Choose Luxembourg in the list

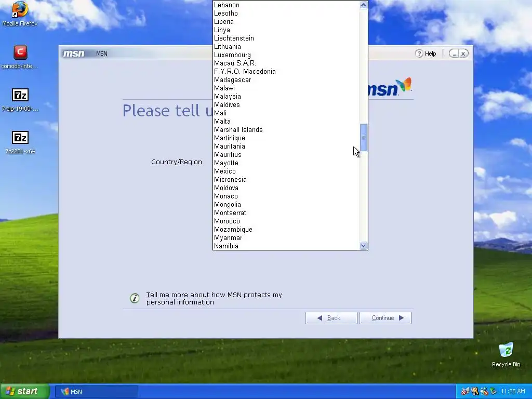click(286, 55)
